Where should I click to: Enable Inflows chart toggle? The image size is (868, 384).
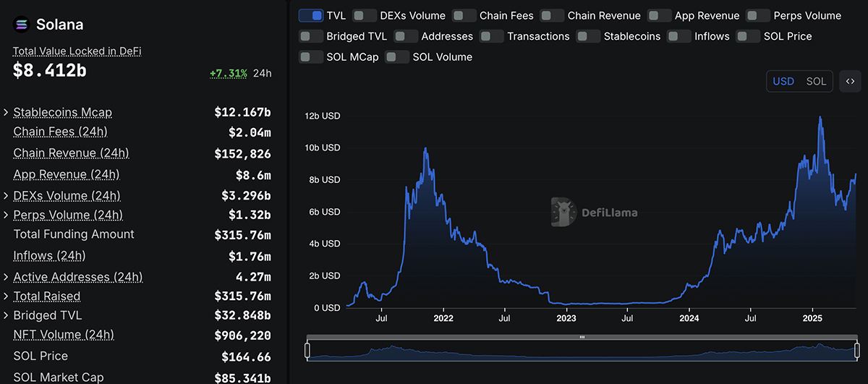point(679,36)
